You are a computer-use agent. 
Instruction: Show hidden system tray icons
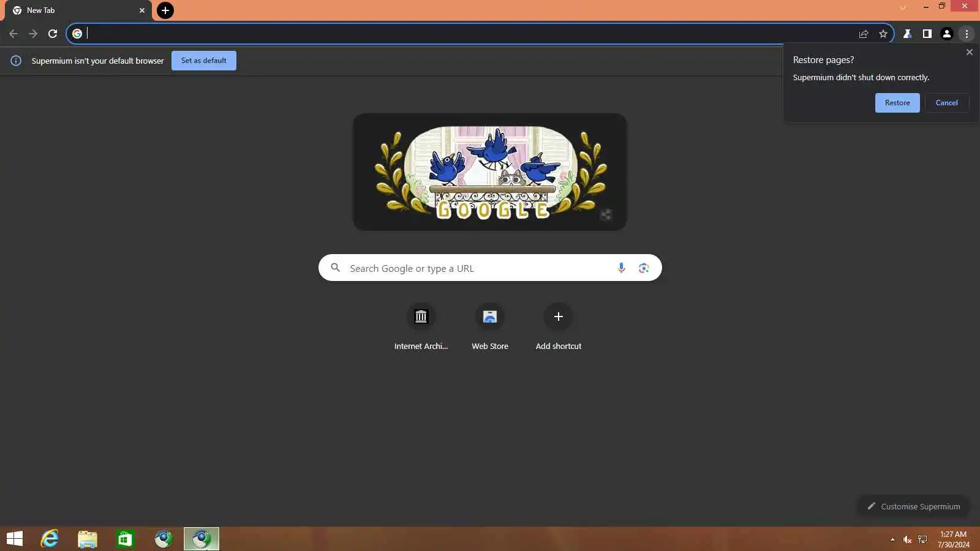pos(892,539)
